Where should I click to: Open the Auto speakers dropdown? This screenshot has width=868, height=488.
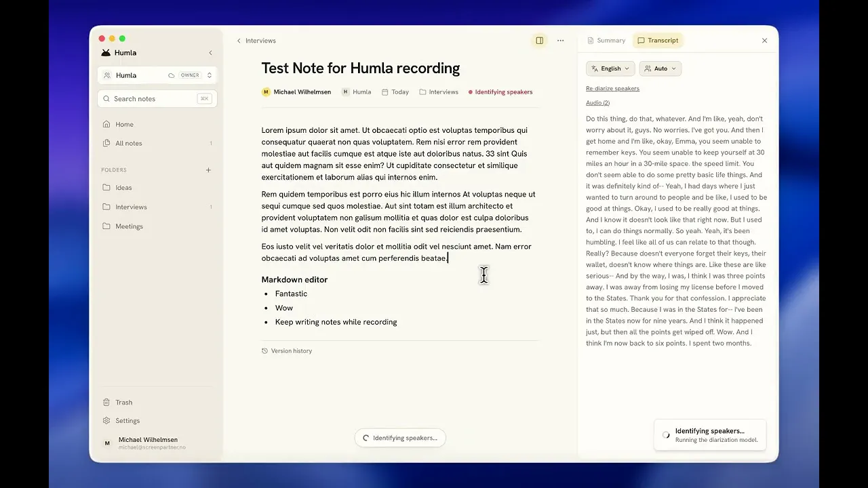click(x=660, y=68)
